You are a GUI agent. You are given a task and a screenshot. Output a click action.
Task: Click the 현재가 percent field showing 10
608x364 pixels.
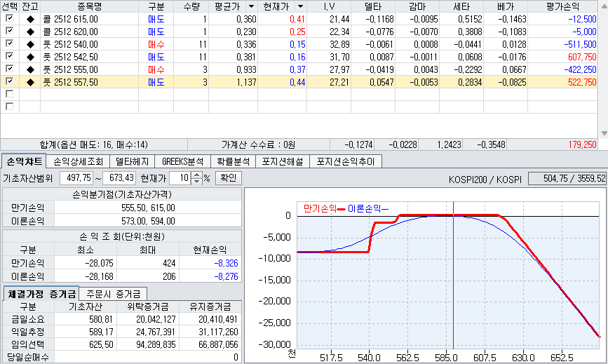(x=180, y=178)
